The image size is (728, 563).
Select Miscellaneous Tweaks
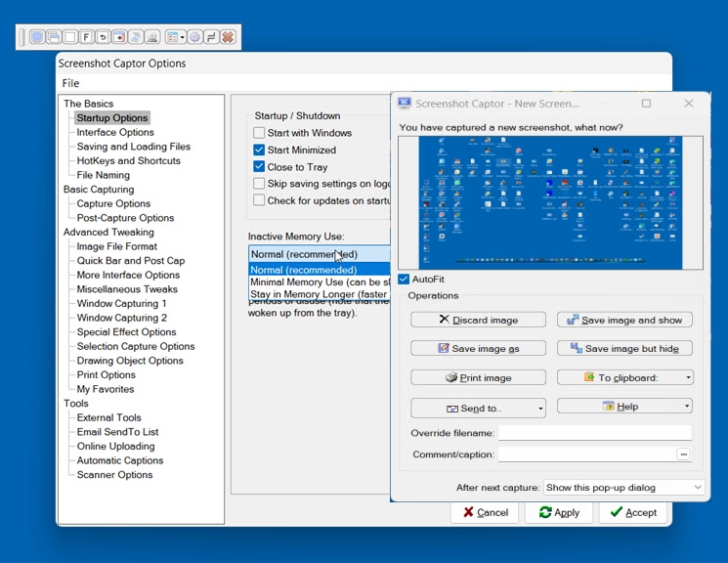(x=127, y=289)
